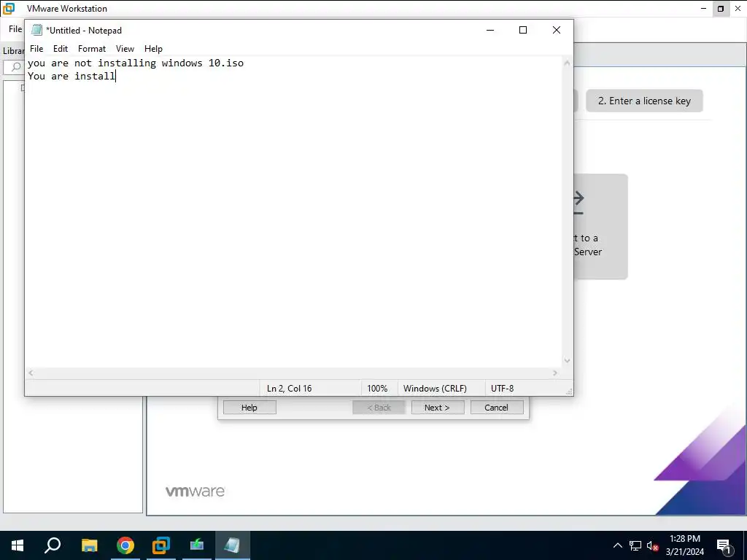Screen dimensions: 747x560
Task: Open File Explorer from the taskbar
Action: coord(89,545)
